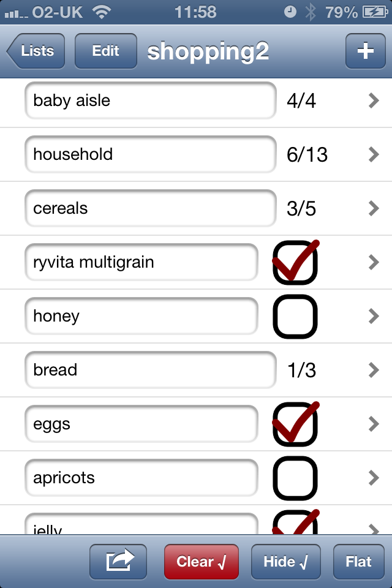Expand the cereals chevron arrow
392x588 pixels.
(x=374, y=208)
